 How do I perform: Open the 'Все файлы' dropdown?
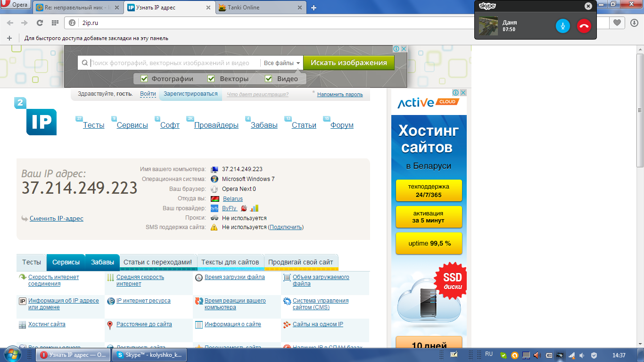[282, 63]
